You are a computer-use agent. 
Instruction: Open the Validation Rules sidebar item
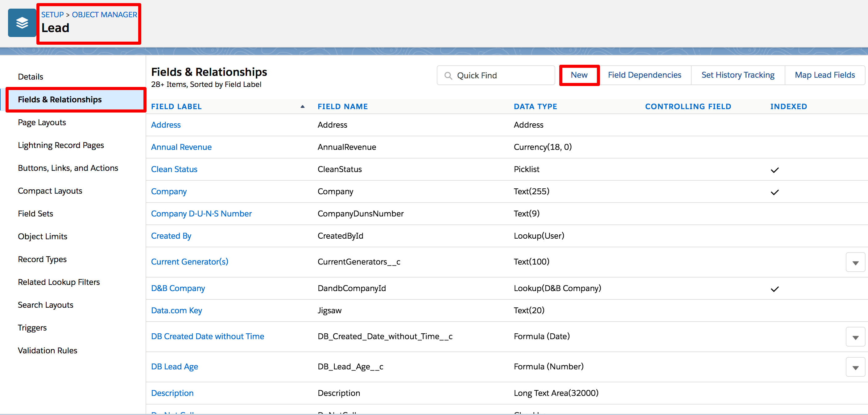pos(48,350)
